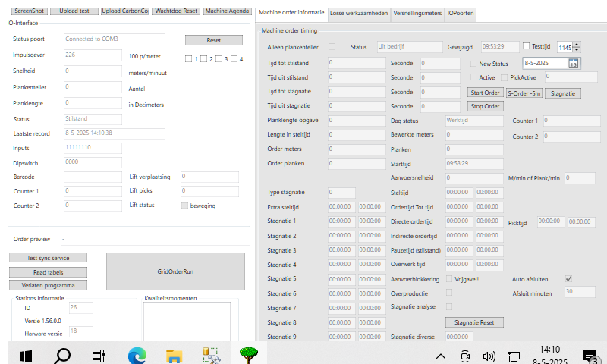607x364 pixels.
Task: Toggle the Auto afsluiten checkbox
Action: 569,278
